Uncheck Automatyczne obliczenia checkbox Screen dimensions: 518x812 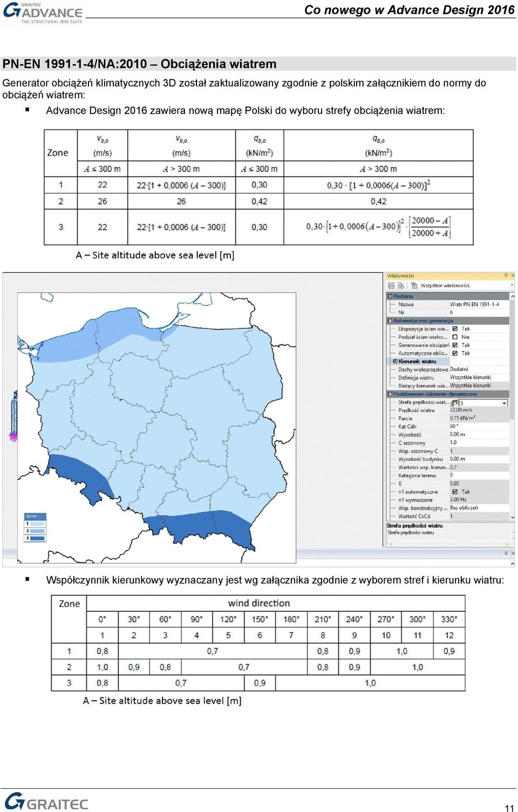tap(455, 353)
